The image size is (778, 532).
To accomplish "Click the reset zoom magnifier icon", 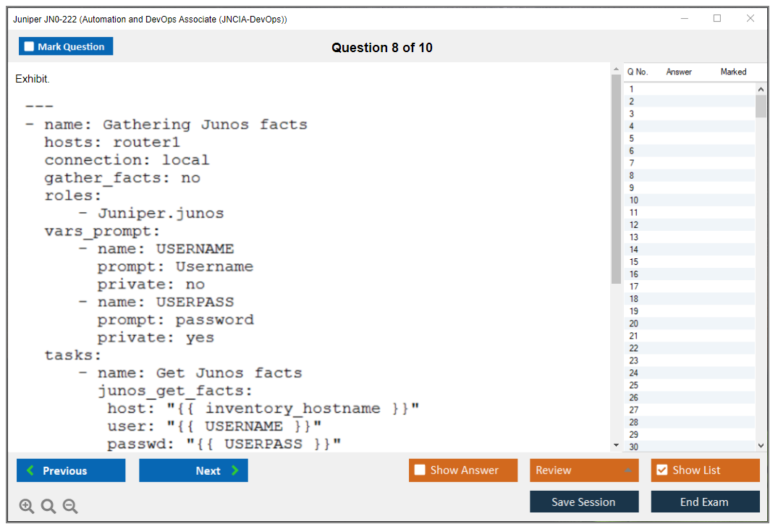I will (x=48, y=507).
